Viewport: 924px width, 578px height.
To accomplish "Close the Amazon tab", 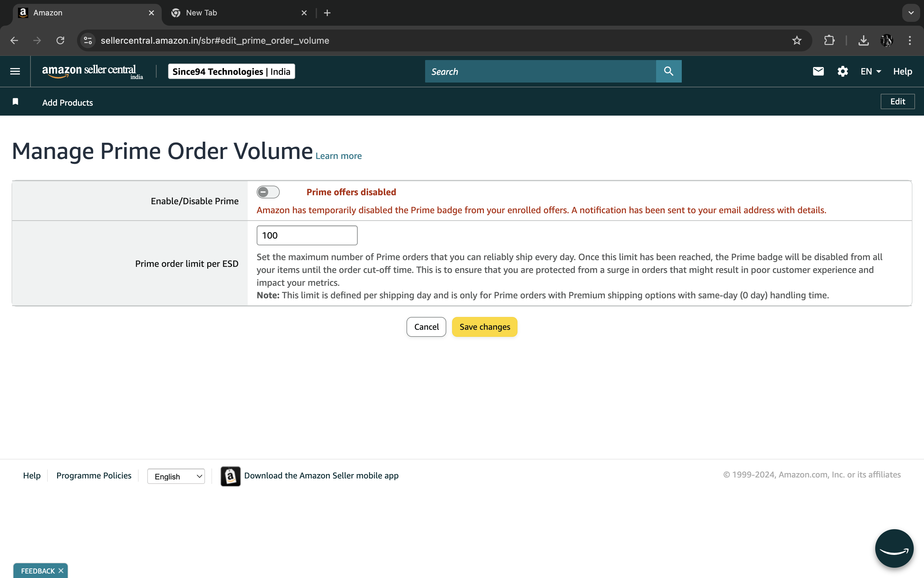I will coord(151,13).
